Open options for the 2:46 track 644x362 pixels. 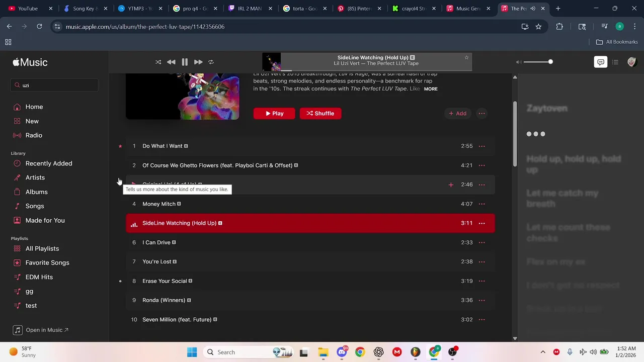pyautogui.click(x=482, y=185)
